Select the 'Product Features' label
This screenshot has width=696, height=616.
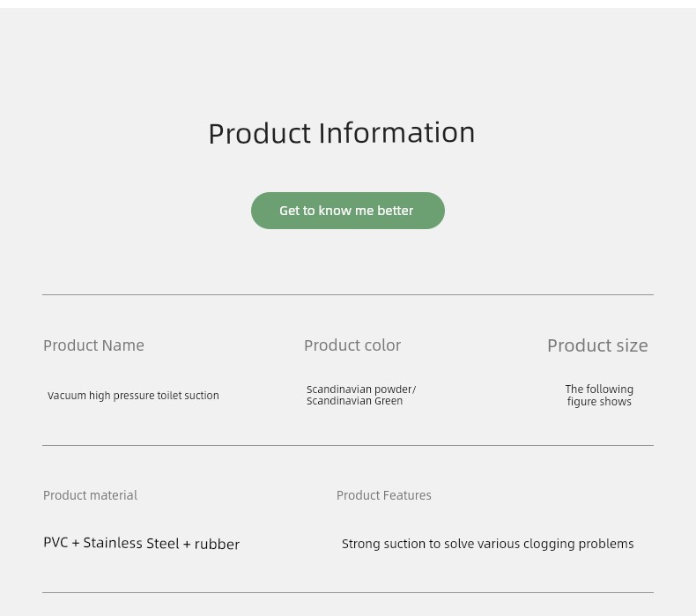pyautogui.click(x=384, y=495)
